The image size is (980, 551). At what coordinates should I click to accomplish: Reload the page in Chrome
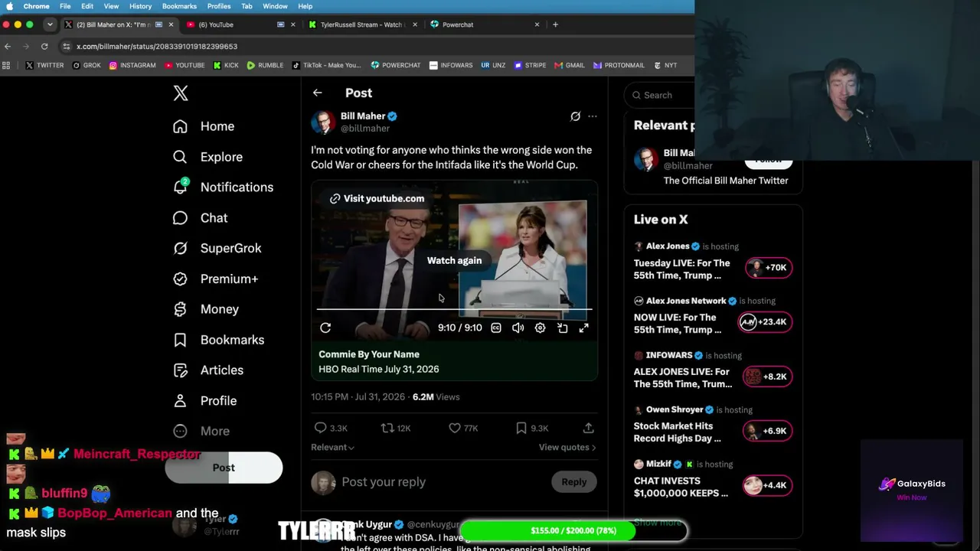44,46
